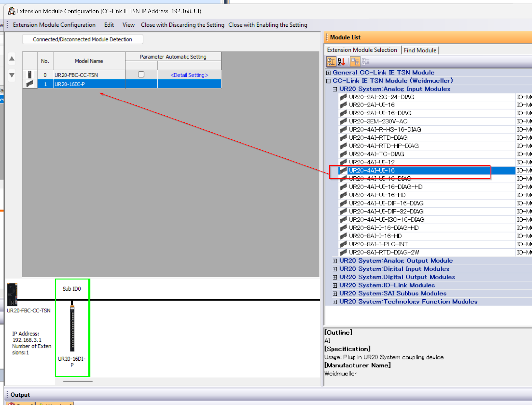Viewport: 532px width, 405px height.
Task: Expand UR20 System:SAI Subbus Modules group
Action: (335, 293)
